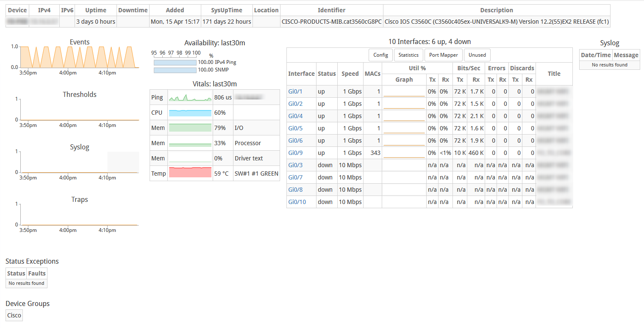Viewport: 644px width, 328px height.
Task: Select the 60% CPU value
Action: pyautogui.click(x=220, y=113)
